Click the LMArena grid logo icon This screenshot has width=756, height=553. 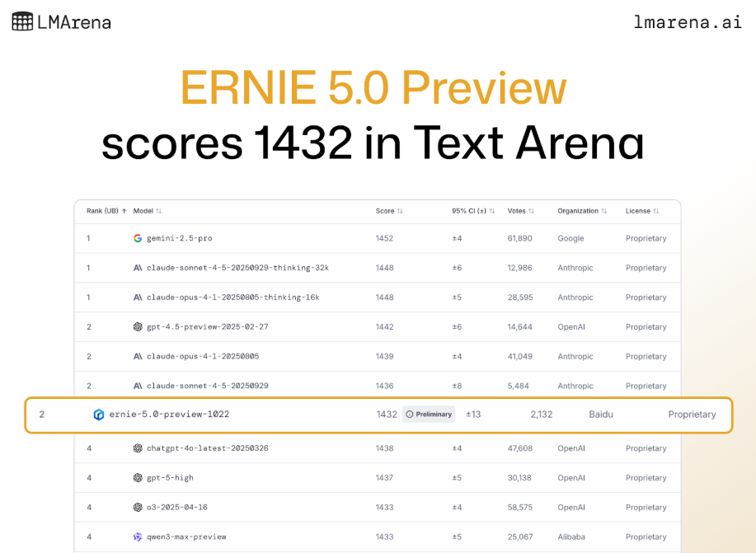point(22,21)
